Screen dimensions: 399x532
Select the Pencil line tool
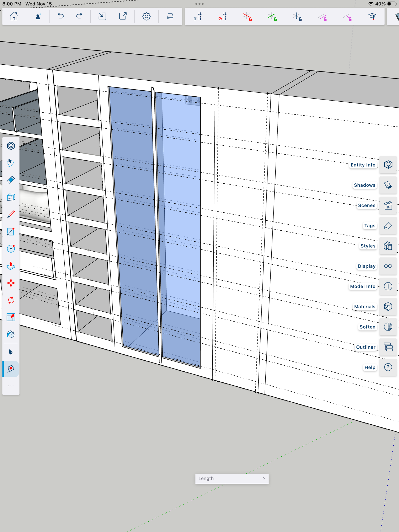(x=11, y=214)
